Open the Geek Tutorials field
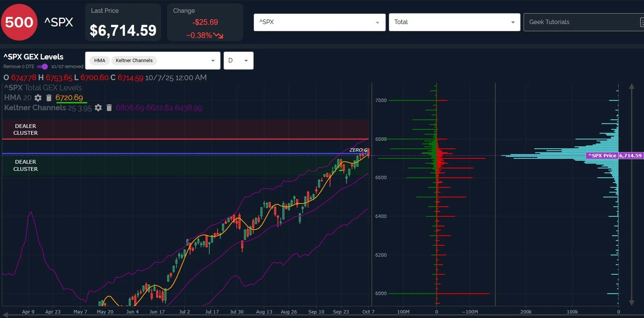 583,22
